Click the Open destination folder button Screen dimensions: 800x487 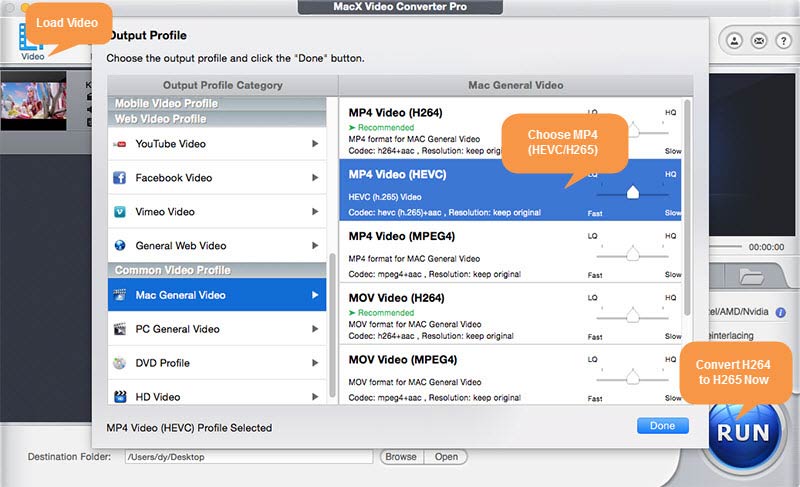(446, 457)
